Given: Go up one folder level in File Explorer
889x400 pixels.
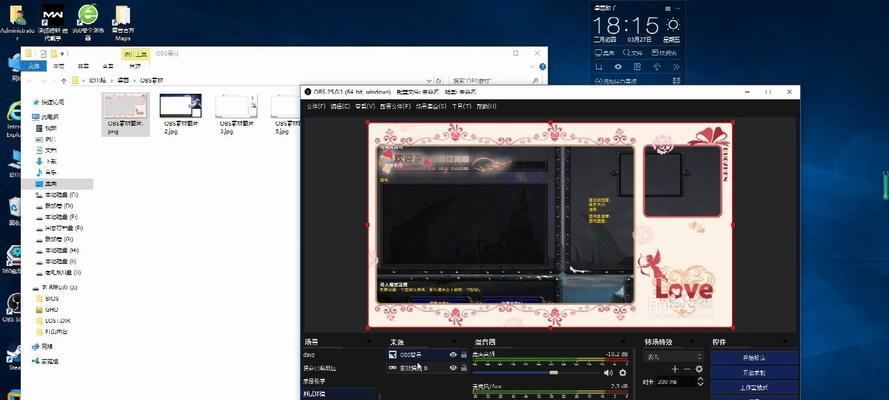Looking at the screenshot, I should [x=64, y=81].
